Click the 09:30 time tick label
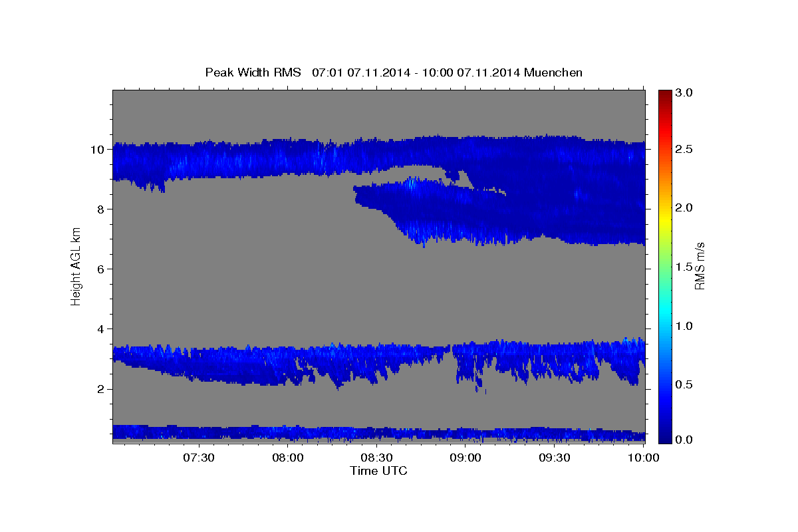This screenshot has width=798, height=532. click(554, 458)
